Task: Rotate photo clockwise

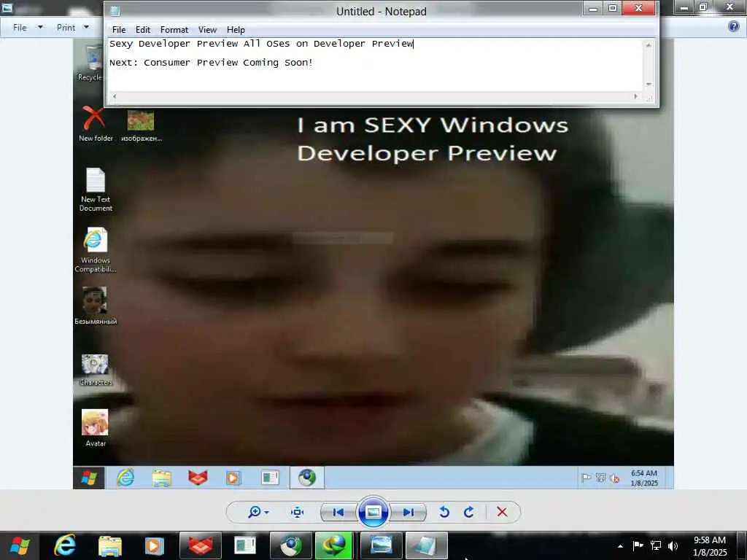Action: [x=469, y=512]
